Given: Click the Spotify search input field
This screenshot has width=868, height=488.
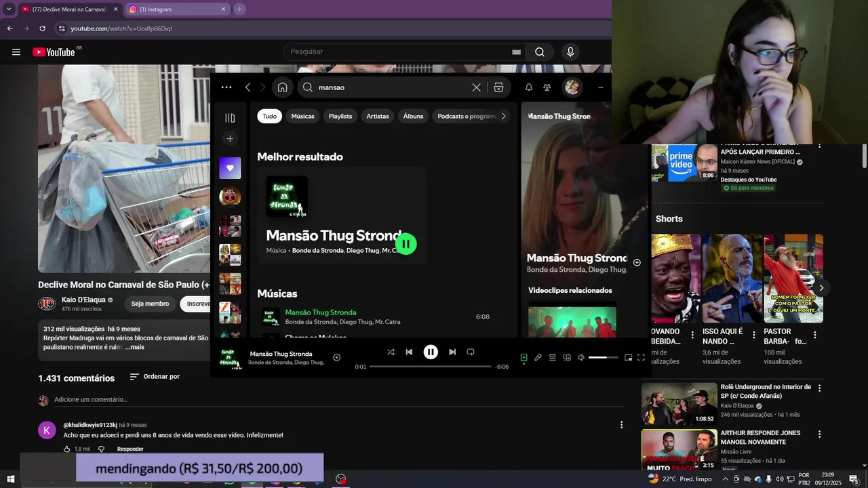Looking at the screenshot, I should pos(392,87).
